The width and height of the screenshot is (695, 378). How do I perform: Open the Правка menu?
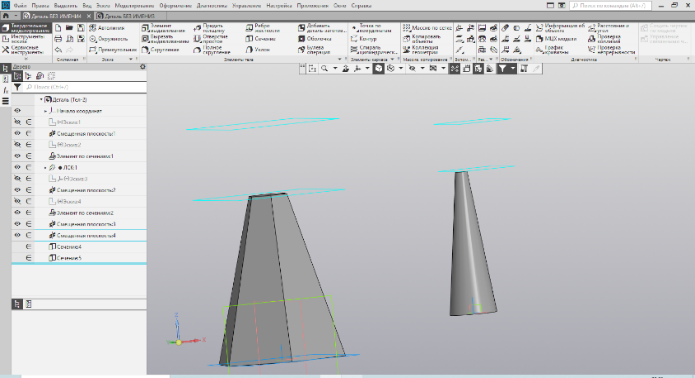40,6
